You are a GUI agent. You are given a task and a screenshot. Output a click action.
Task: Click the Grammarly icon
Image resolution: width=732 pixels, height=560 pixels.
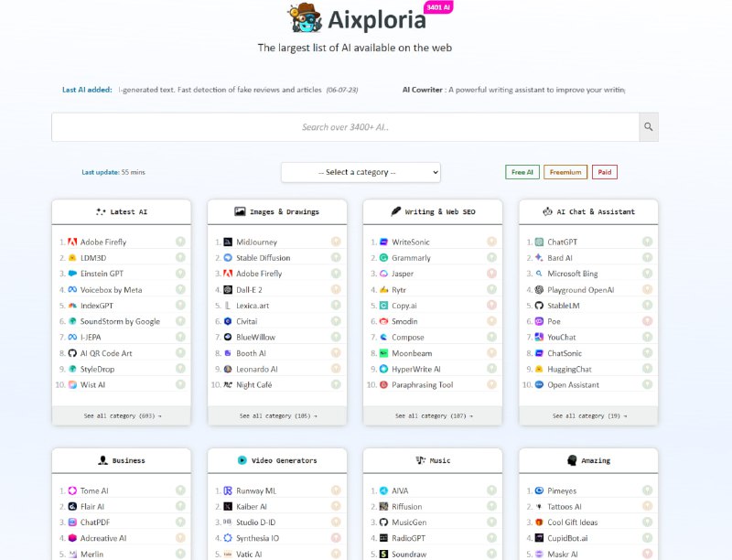click(x=383, y=258)
